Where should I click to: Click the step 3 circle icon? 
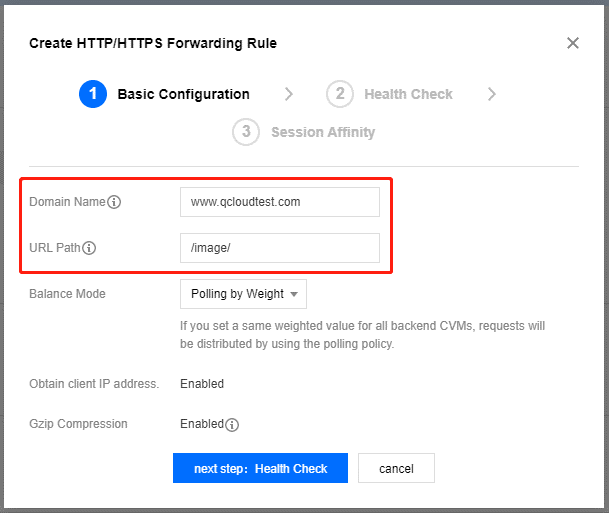pyautogui.click(x=246, y=132)
